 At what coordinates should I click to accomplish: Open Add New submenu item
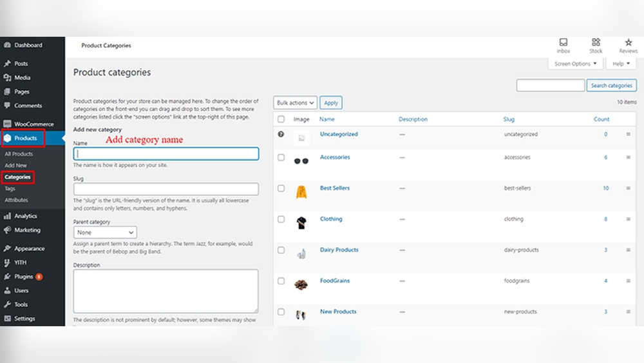click(15, 165)
